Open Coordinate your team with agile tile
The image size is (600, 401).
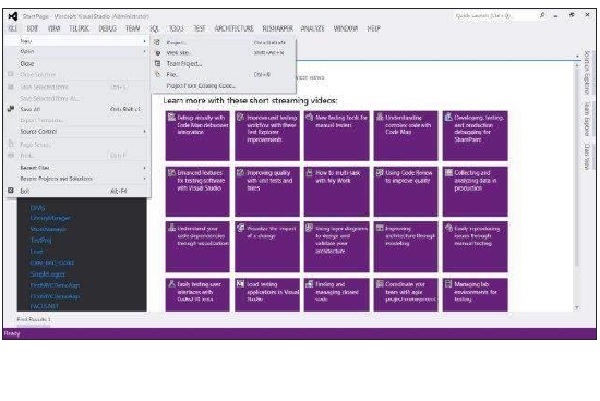pyautogui.click(x=406, y=295)
